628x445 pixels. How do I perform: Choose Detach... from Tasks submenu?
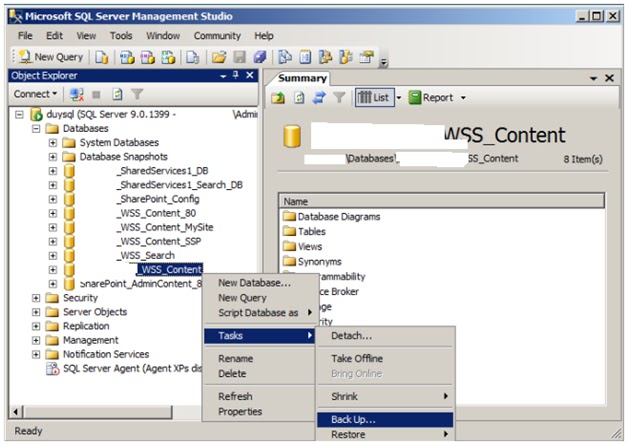tap(385, 336)
